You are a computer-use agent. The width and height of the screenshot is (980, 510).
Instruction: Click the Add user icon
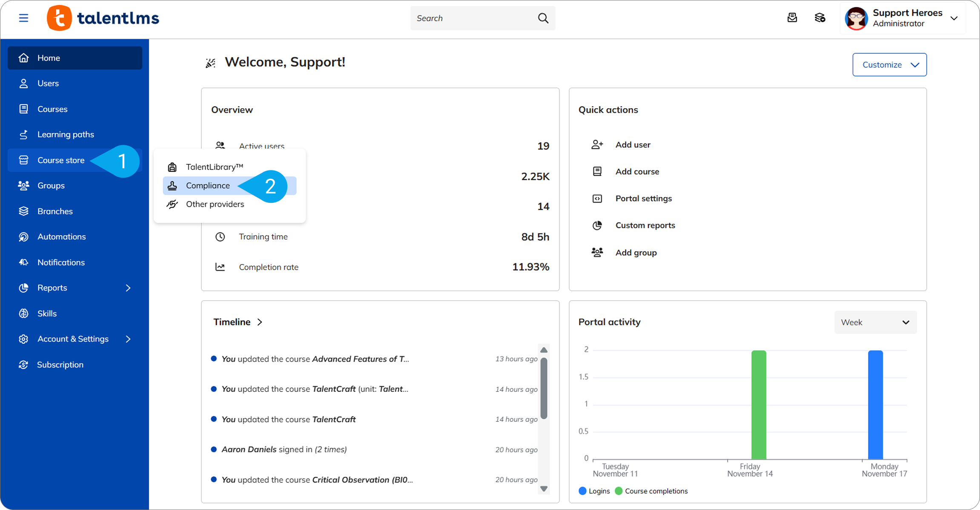pyautogui.click(x=597, y=144)
